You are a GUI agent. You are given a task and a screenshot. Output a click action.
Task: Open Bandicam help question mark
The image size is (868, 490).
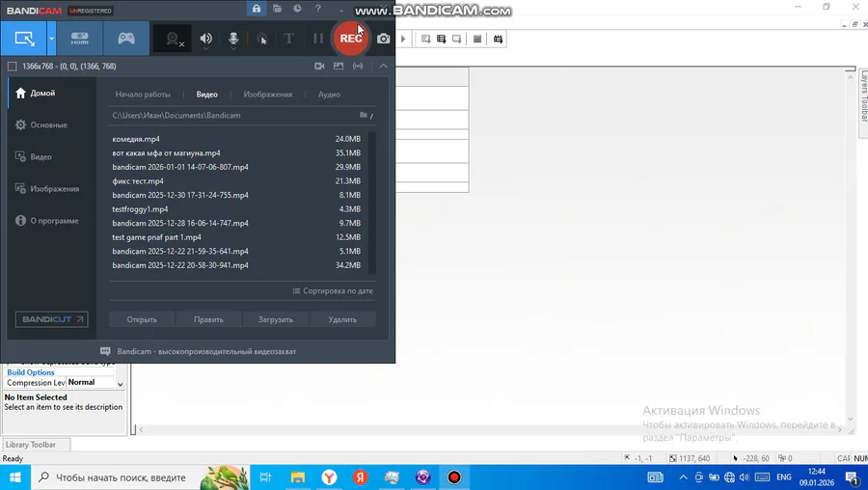tap(317, 9)
